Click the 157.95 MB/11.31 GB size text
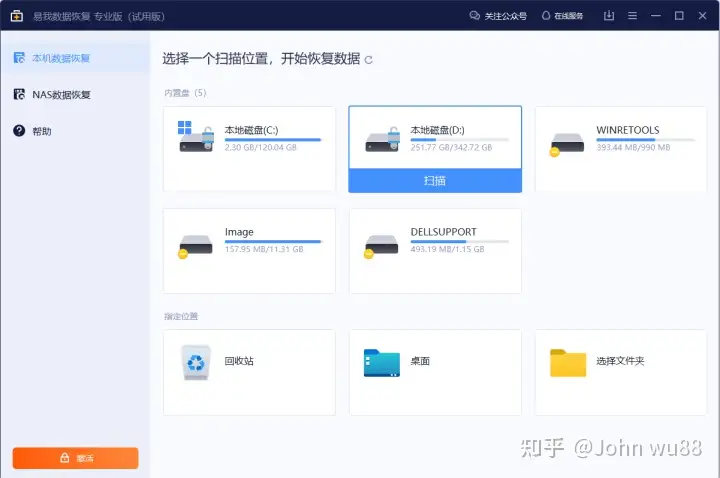 tap(264, 249)
